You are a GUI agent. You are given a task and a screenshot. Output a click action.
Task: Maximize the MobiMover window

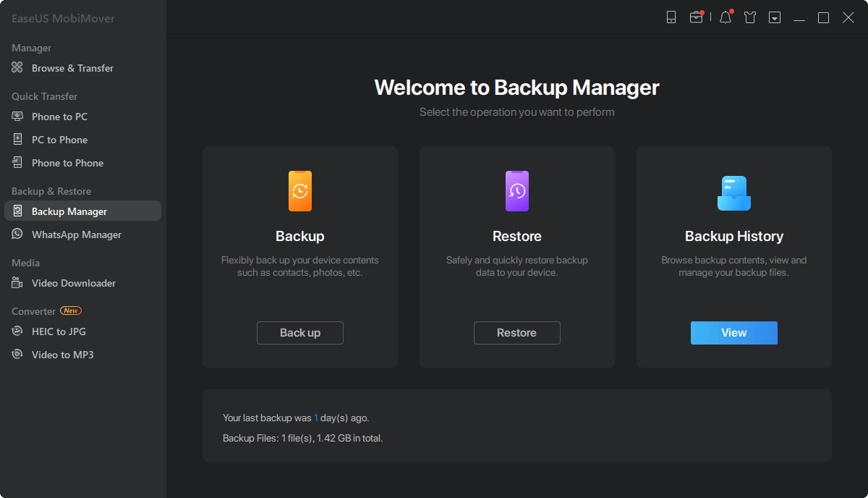pos(824,18)
